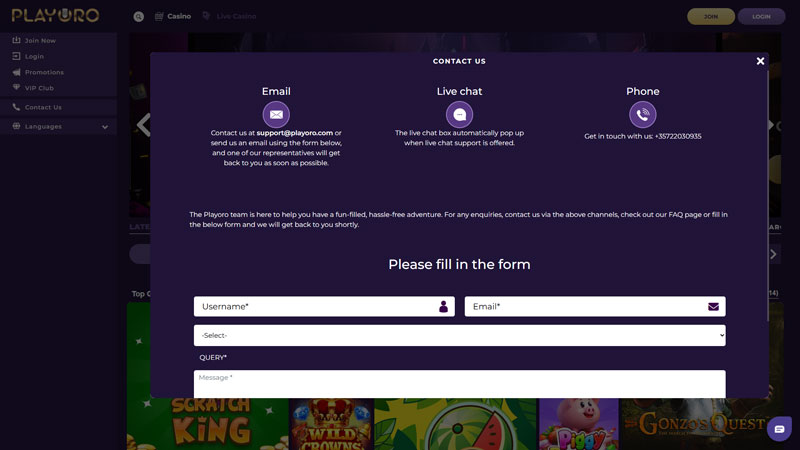Screen dimensions: 800x450
Task: Open VIP Club from sidebar
Action: pyautogui.click(x=39, y=88)
